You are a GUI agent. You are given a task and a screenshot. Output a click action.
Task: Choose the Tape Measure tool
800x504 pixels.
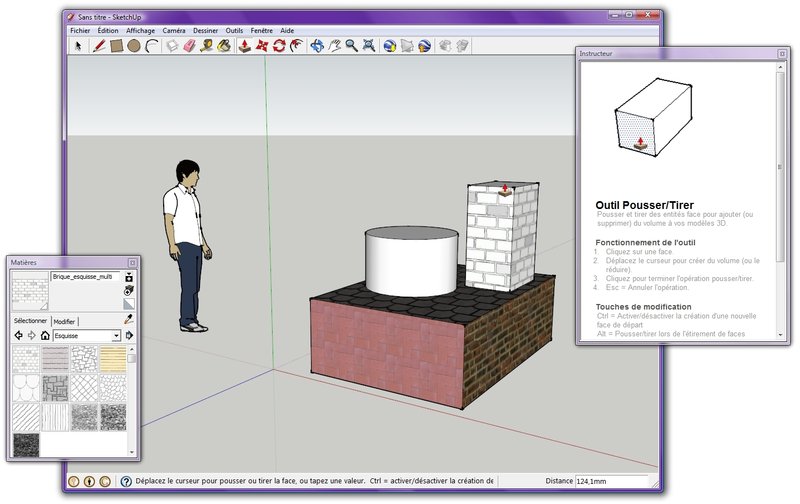click(205, 45)
